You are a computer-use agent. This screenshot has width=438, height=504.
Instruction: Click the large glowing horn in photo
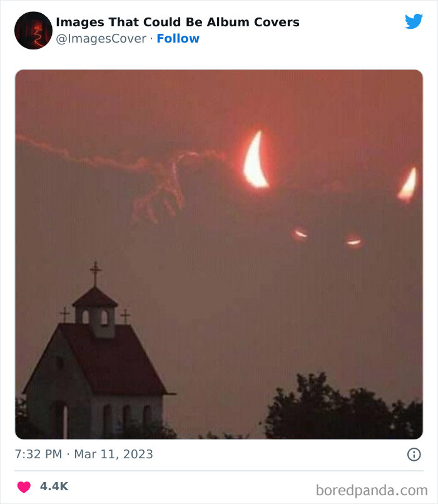(x=255, y=160)
